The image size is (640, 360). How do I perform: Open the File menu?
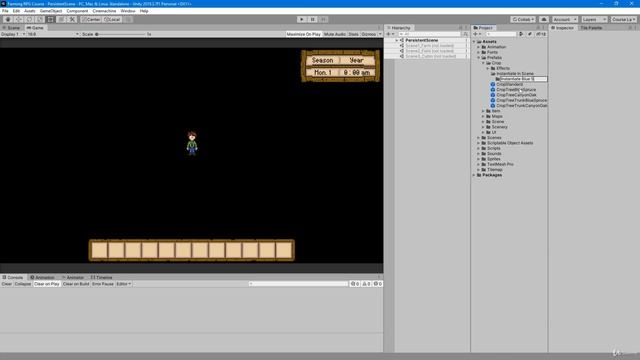pos(5,11)
